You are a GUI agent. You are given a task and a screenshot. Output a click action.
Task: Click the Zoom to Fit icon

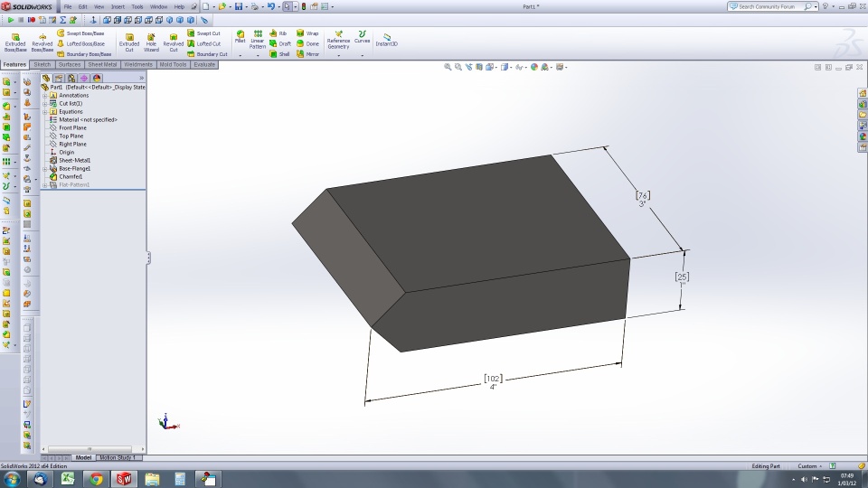point(448,67)
